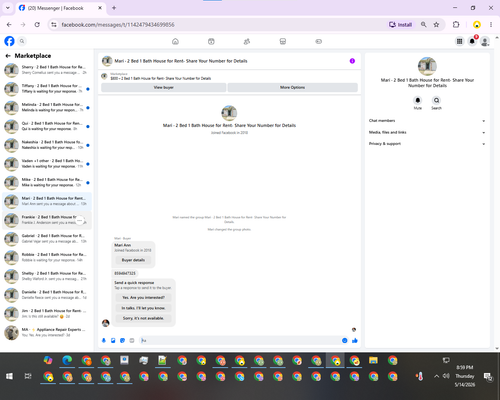Screen dimensions: 500x400
Task: Open Task View on the taskbar
Action: pyautogui.click(x=28, y=376)
